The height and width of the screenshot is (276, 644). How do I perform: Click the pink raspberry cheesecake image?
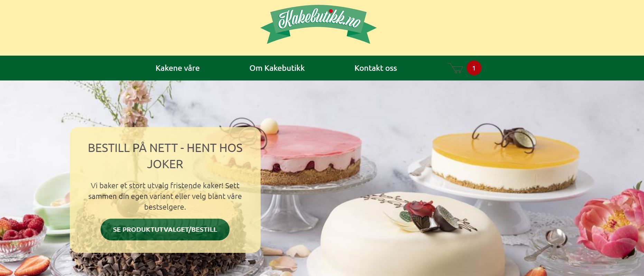[x=309, y=155]
